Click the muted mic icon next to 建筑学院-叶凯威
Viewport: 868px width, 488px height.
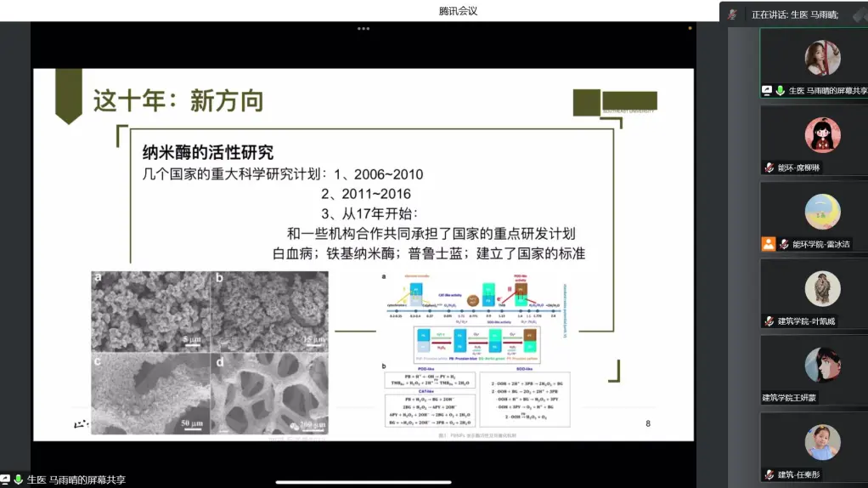[x=769, y=321]
